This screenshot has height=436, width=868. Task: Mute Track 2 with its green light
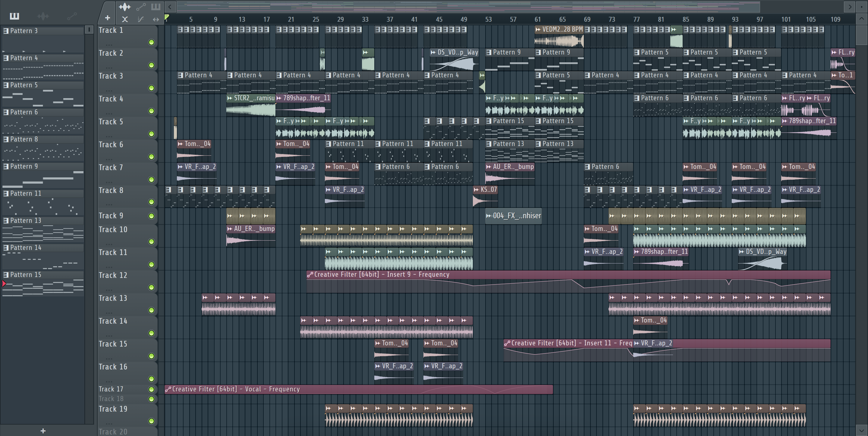[151, 65]
